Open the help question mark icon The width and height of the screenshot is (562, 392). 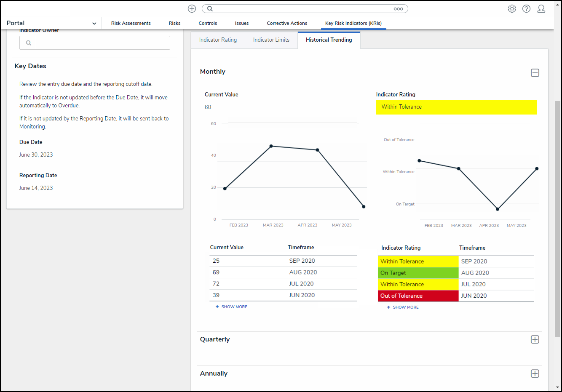(x=526, y=9)
